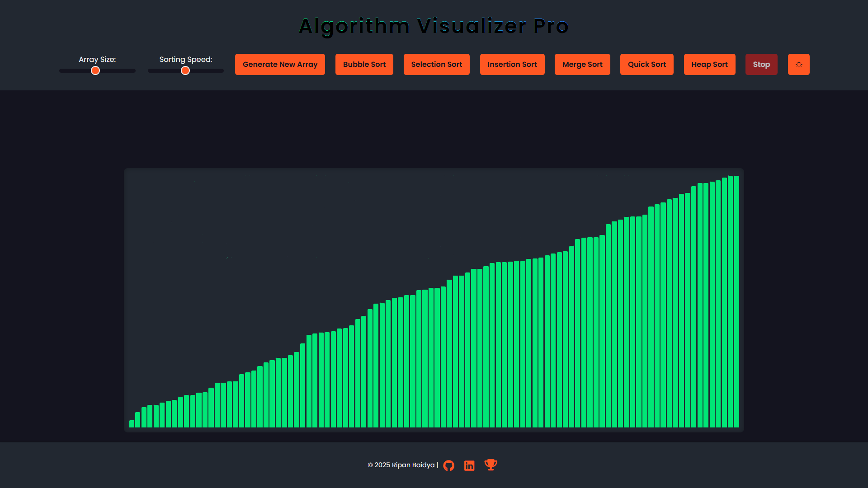Click the Array Size label
This screenshot has height=488, width=868.
point(97,59)
